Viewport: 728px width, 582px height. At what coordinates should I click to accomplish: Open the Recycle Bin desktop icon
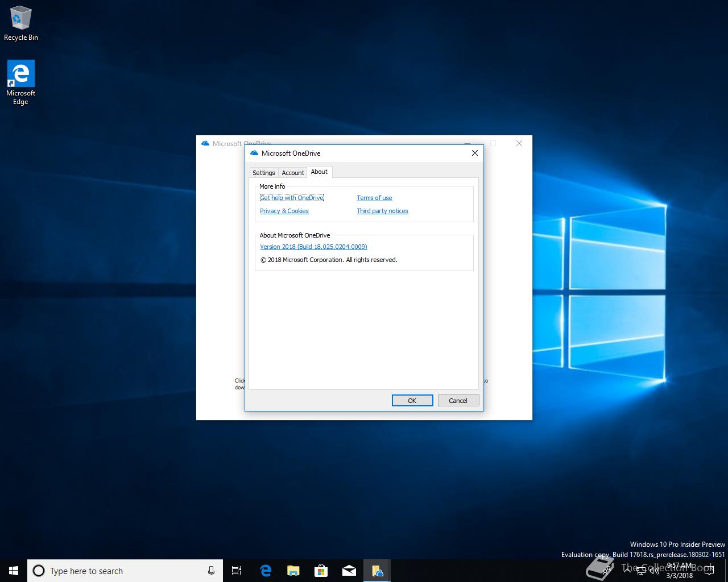coord(20,24)
